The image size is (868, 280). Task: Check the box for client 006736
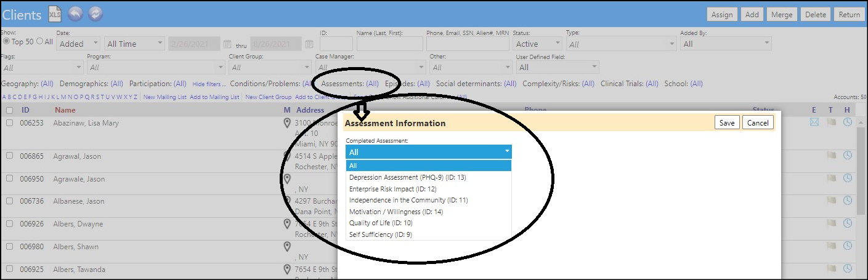[9, 201]
